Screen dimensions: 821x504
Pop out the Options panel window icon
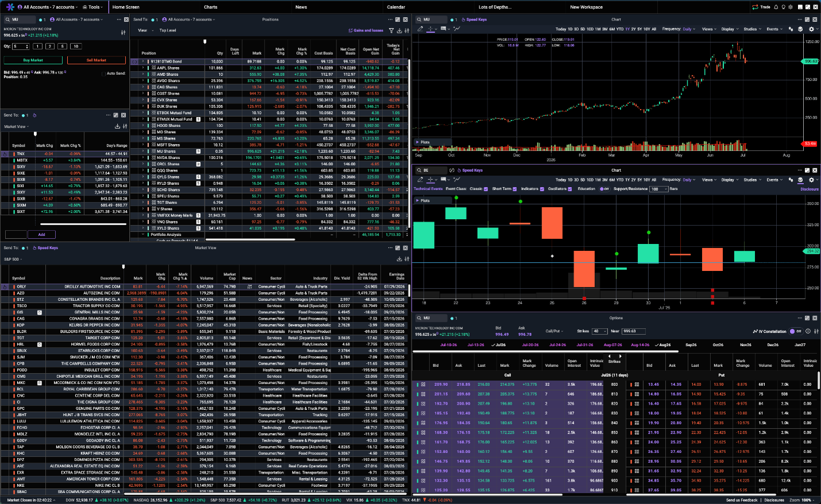[x=807, y=317]
